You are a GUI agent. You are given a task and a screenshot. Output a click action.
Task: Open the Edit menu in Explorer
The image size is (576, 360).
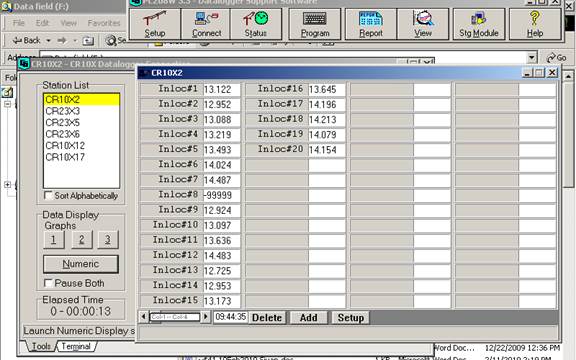tap(42, 23)
